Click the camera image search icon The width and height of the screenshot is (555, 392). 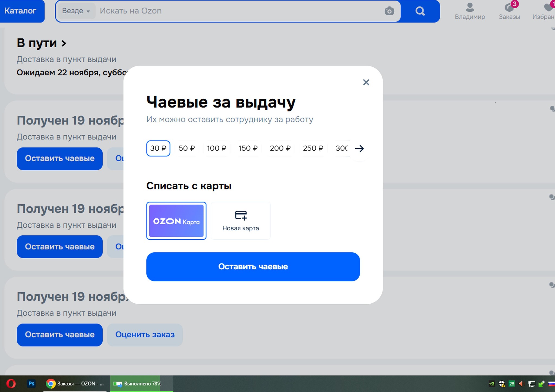pos(389,11)
